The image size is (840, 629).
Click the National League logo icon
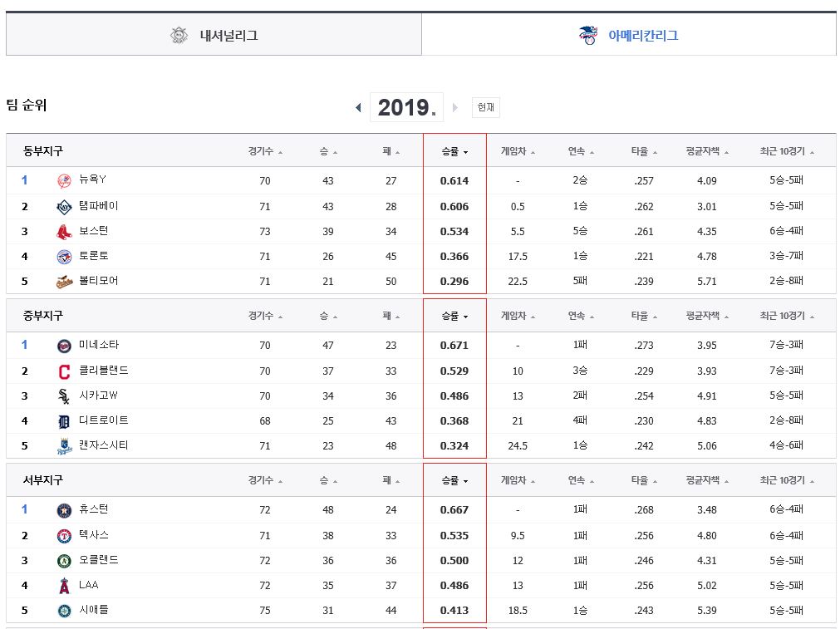(x=179, y=36)
